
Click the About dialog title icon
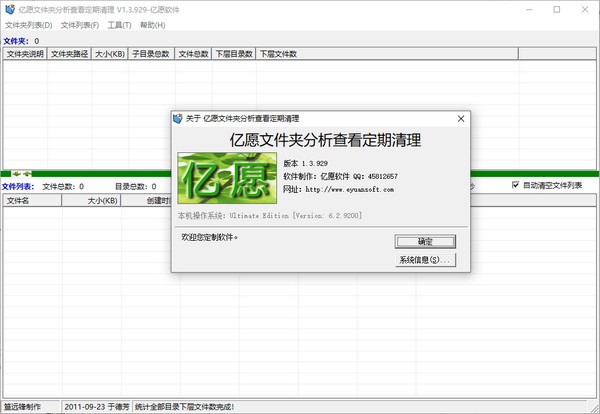pos(177,119)
